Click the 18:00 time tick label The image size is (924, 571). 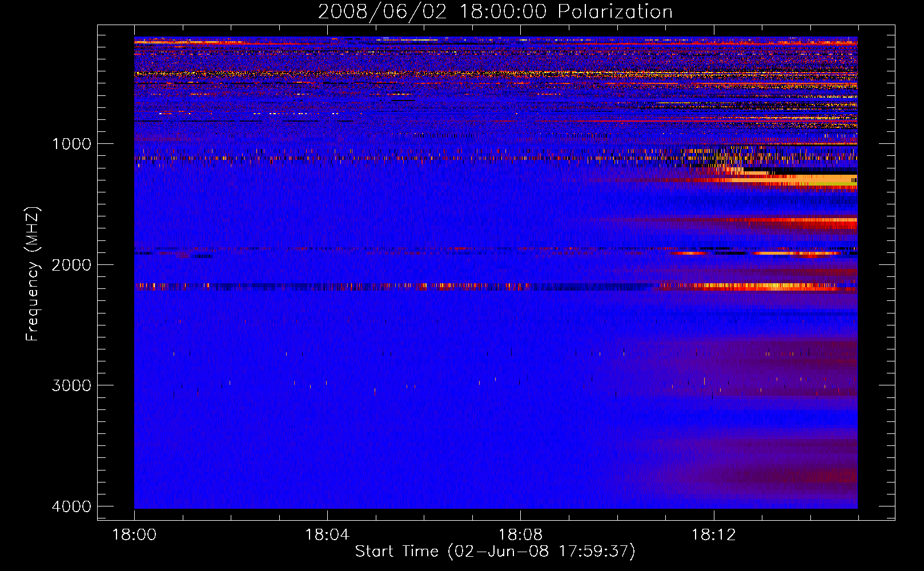coord(134,535)
